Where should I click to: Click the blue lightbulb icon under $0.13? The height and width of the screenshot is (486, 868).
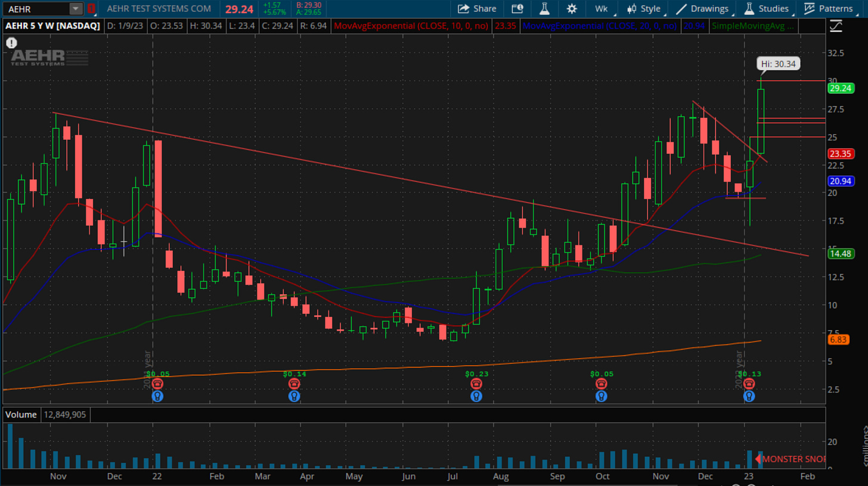pos(749,396)
